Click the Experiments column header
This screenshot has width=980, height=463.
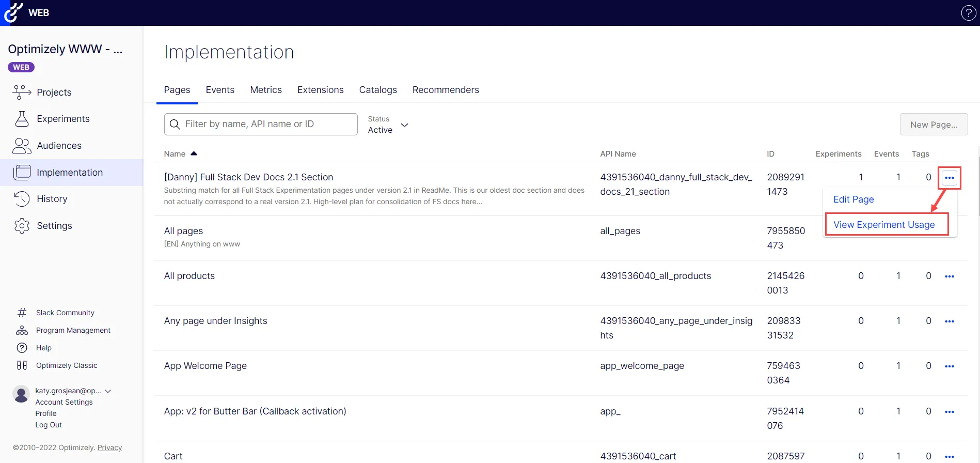839,154
